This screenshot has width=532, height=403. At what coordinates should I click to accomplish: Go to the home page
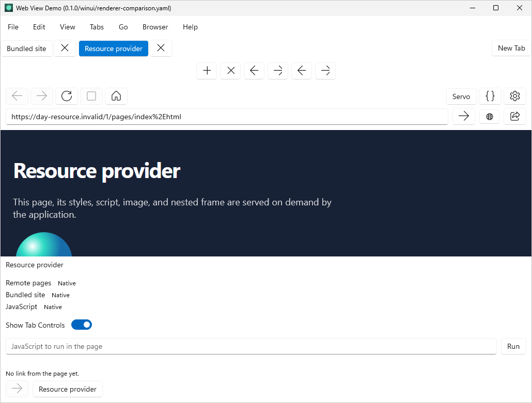pyautogui.click(x=116, y=96)
